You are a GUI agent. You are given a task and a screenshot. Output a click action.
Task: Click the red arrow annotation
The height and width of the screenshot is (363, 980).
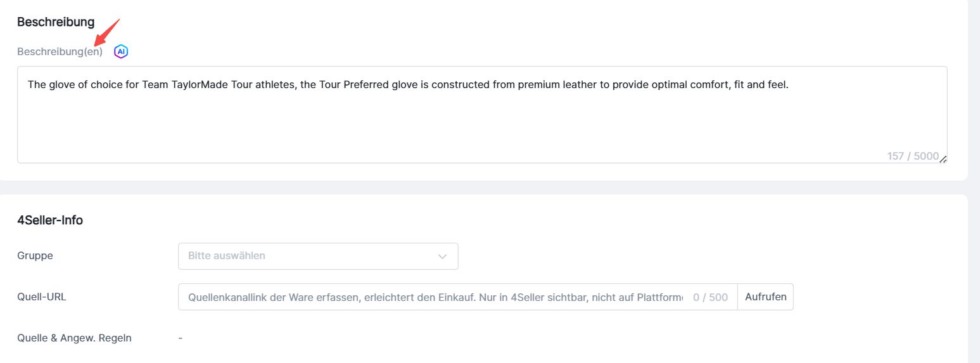[106, 33]
